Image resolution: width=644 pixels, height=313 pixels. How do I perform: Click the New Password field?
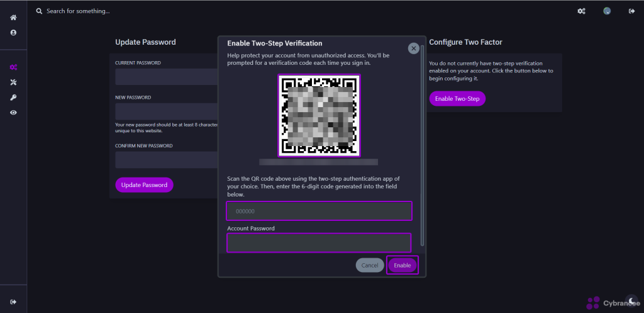coord(166,111)
